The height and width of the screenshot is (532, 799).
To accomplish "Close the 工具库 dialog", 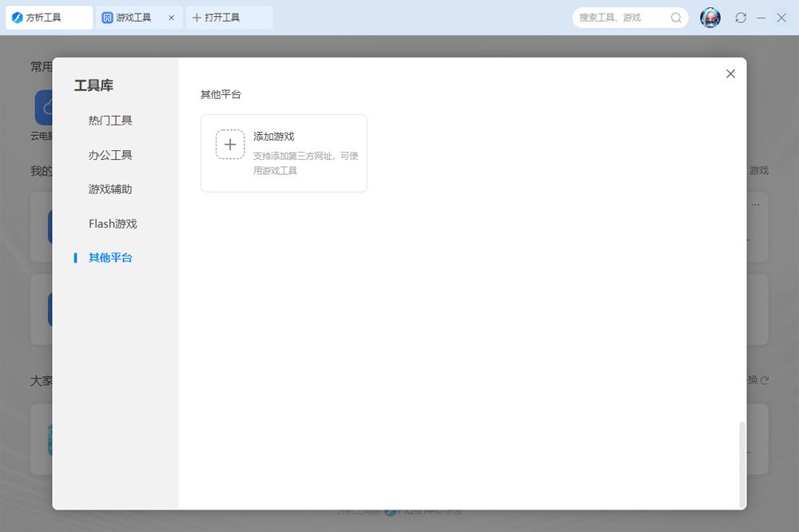I will 730,73.
